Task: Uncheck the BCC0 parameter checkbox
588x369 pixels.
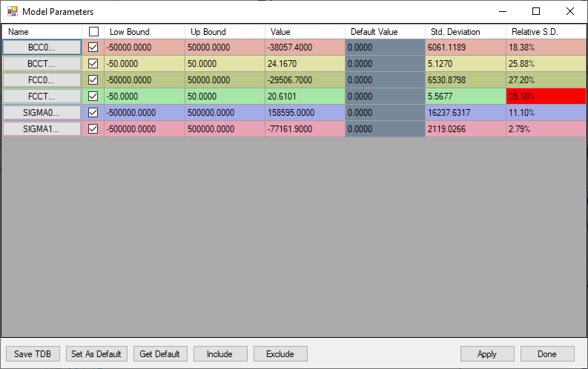Action: (x=93, y=47)
